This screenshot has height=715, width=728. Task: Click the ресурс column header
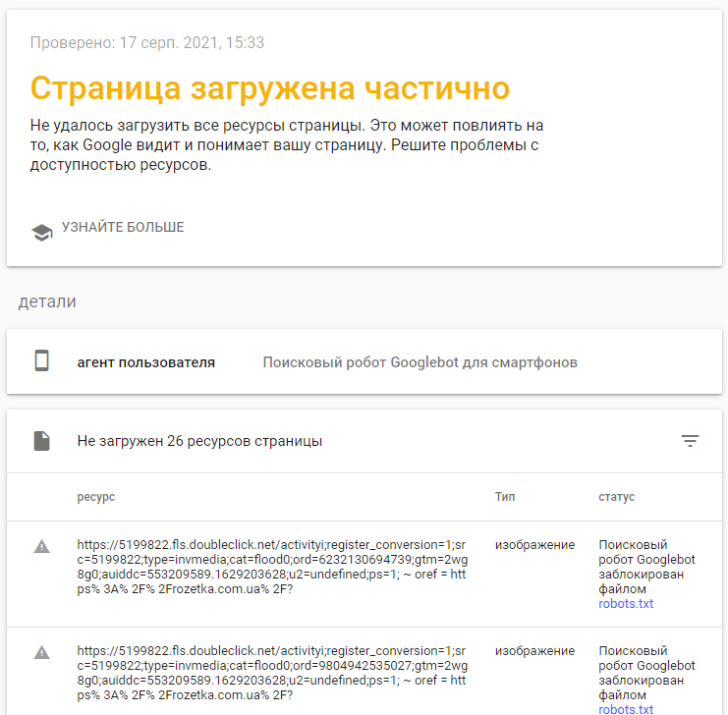click(96, 497)
